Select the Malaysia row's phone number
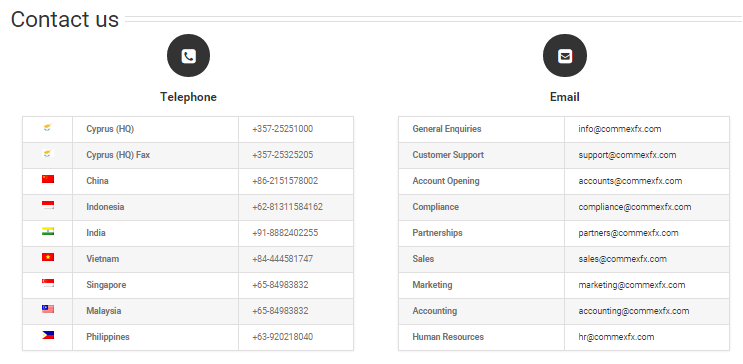Viewport: 743px width, 364px height. 280,311
